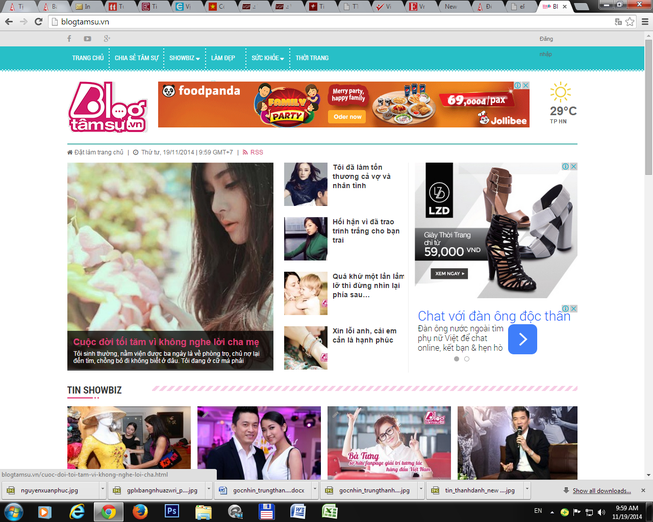Click the sun weather icon

click(x=560, y=92)
